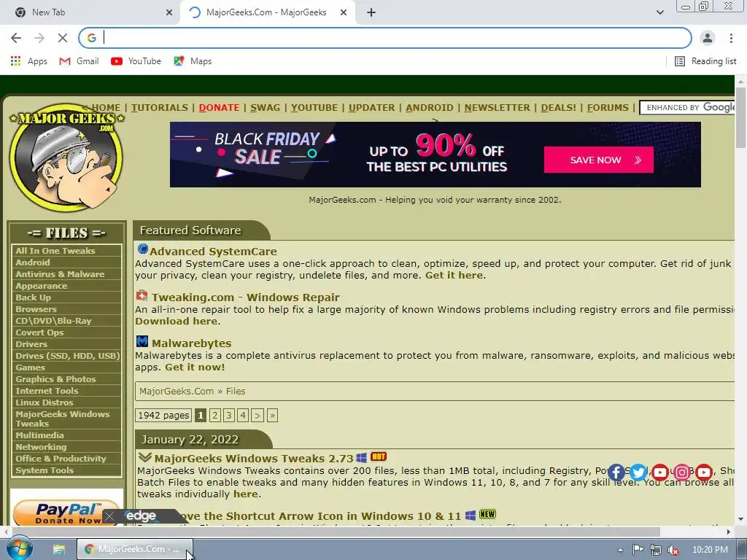Open a new tab with plus button
747x560 pixels.
(x=371, y=12)
